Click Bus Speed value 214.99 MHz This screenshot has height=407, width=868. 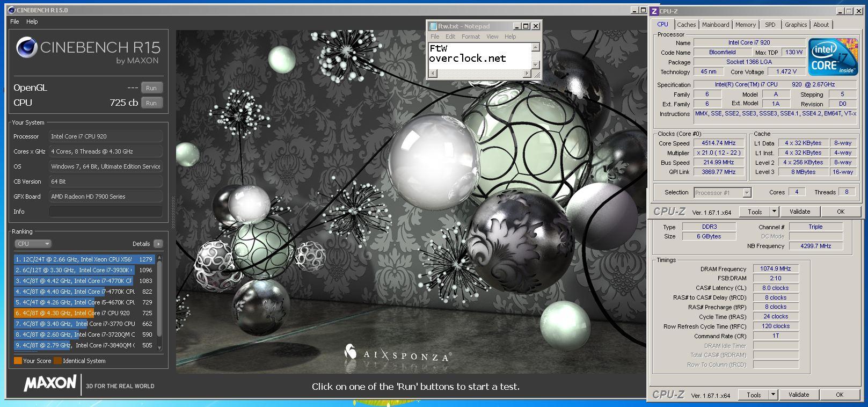pos(719,162)
